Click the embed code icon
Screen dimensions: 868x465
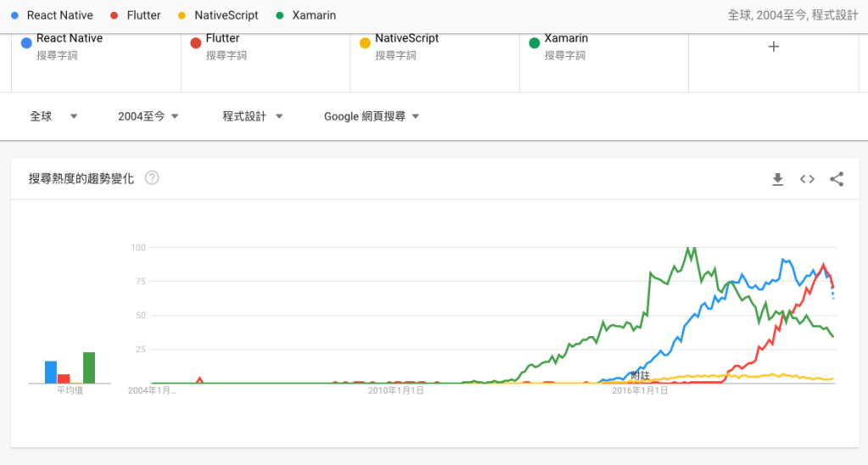tap(807, 179)
